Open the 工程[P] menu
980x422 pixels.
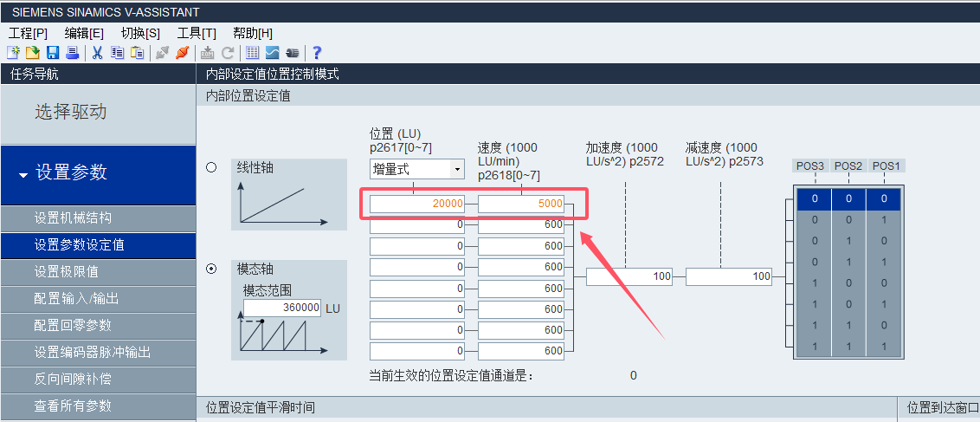coord(29,33)
